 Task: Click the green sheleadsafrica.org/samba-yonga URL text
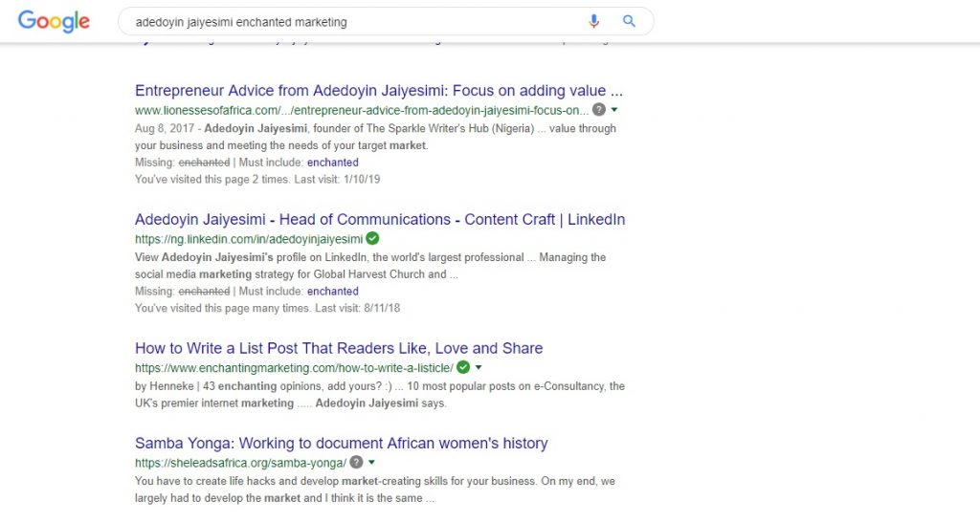point(240,463)
